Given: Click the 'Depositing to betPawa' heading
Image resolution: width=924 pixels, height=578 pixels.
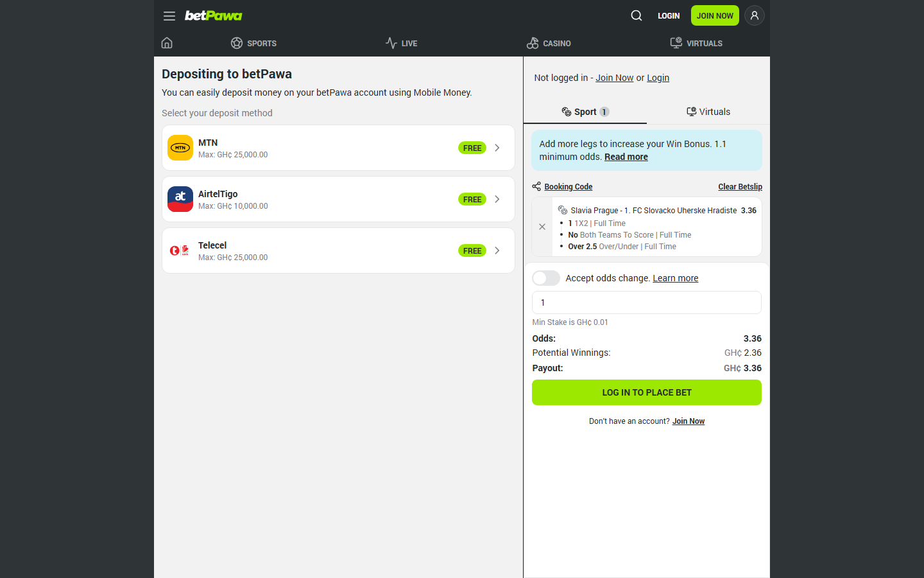Looking at the screenshot, I should [227, 74].
